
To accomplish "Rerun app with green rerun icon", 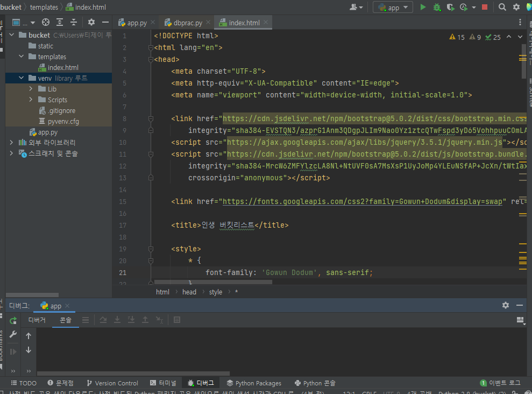I will coord(13,320).
